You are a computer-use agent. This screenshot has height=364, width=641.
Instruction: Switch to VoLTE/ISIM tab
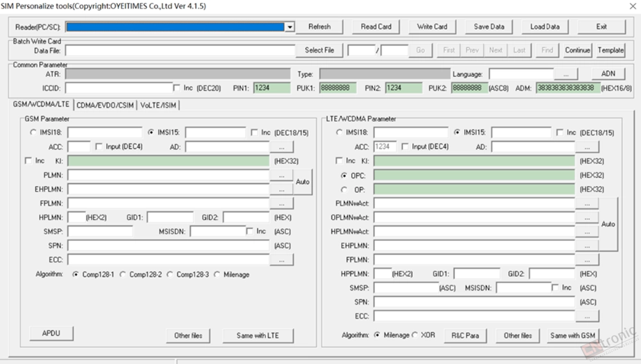click(158, 105)
